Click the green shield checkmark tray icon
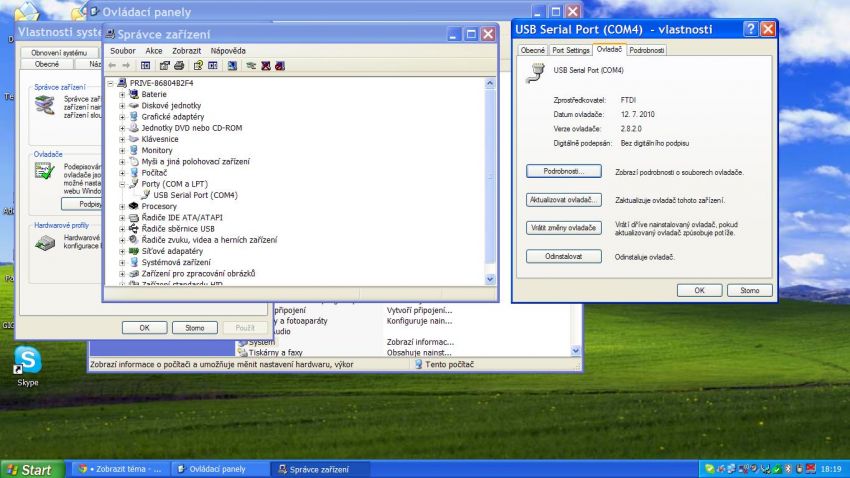 click(777, 469)
